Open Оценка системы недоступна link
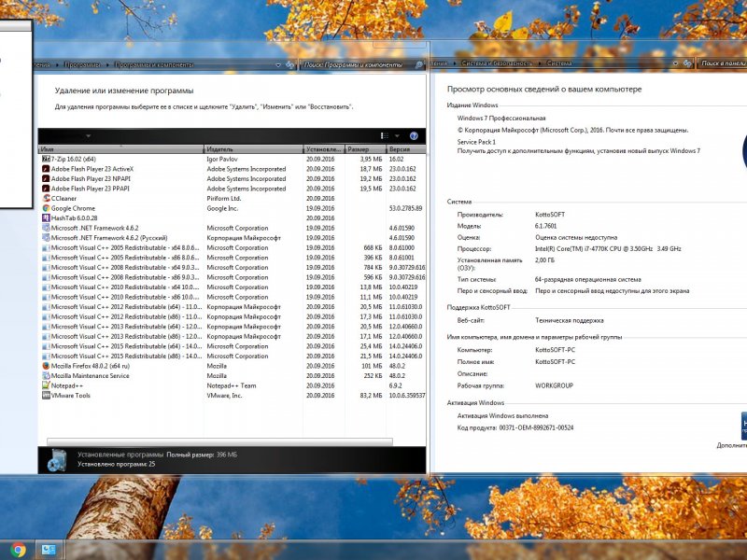The width and height of the screenshot is (747, 560). tap(576, 237)
